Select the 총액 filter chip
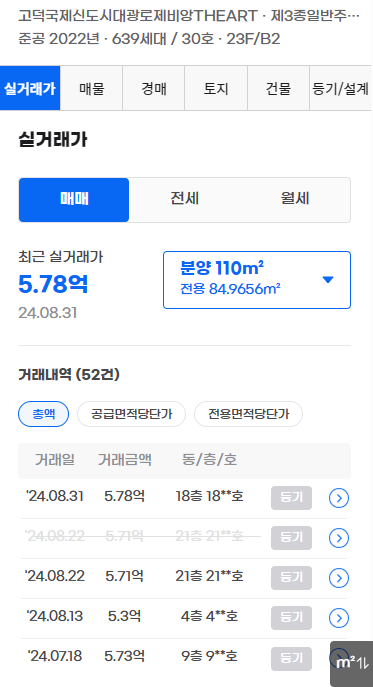373x687 pixels. click(43, 414)
